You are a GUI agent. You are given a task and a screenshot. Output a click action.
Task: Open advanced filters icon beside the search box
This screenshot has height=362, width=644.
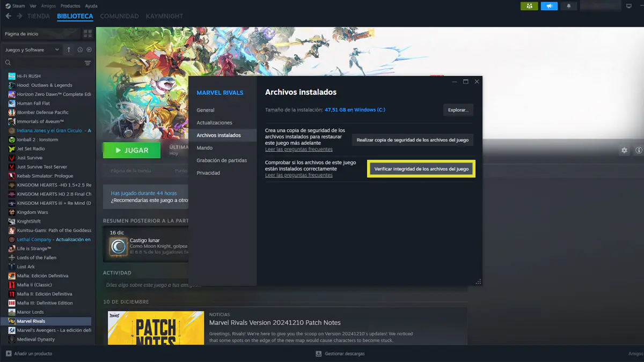[x=87, y=63]
